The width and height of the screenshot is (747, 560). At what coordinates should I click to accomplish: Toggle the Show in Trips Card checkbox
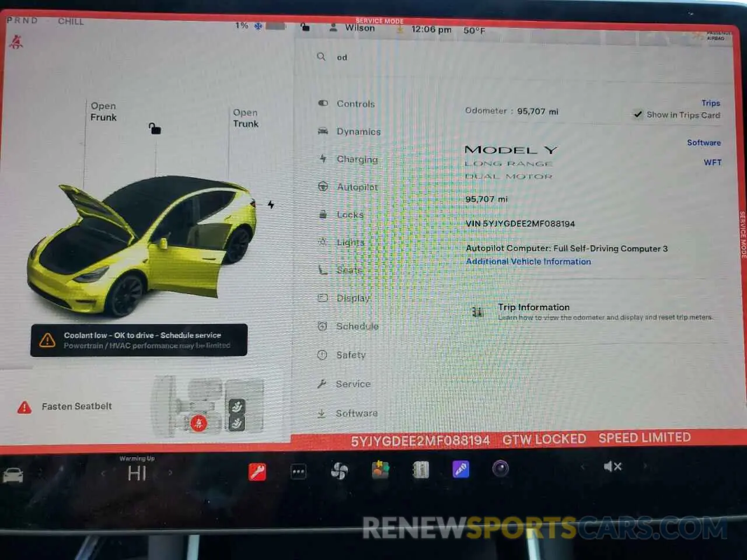tap(638, 114)
